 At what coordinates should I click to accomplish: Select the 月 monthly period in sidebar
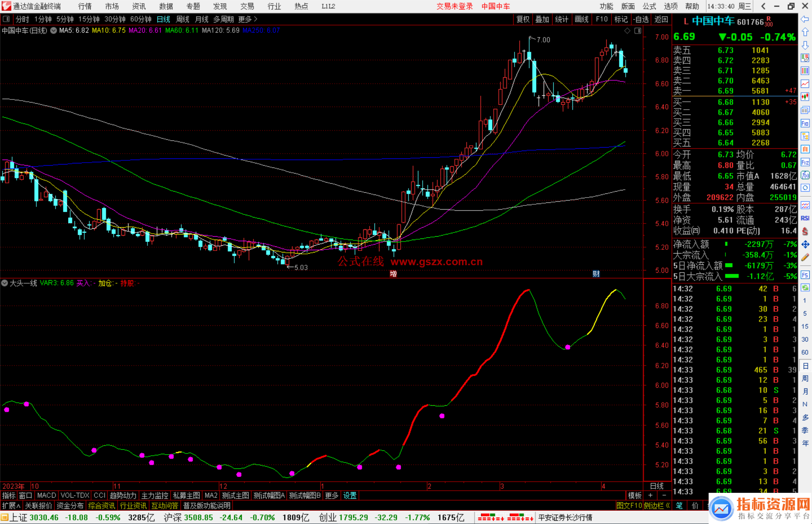pyautogui.click(x=805, y=391)
